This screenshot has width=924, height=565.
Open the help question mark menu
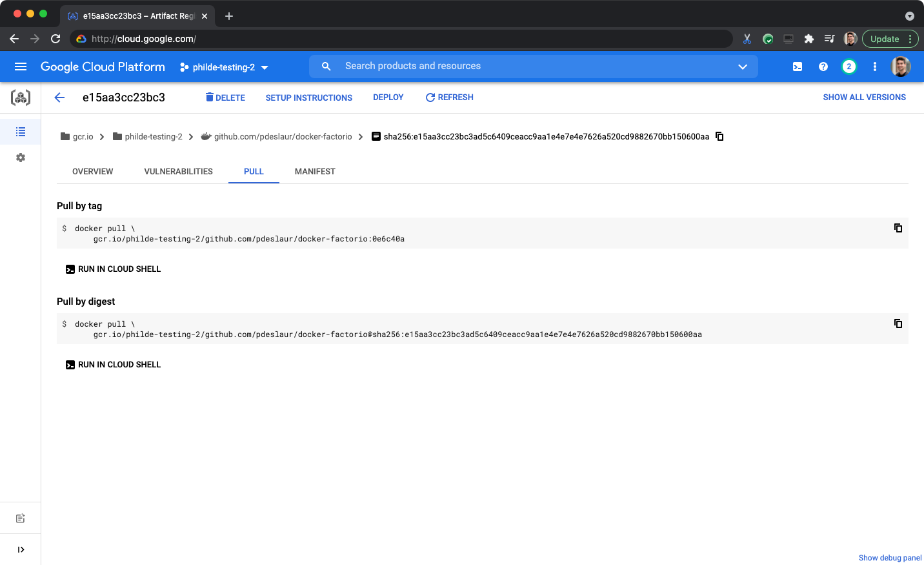coord(823,67)
